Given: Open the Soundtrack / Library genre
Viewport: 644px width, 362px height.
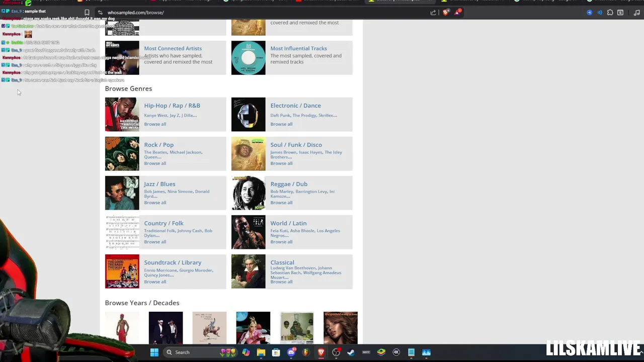Looking at the screenshot, I should tap(173, 262).
